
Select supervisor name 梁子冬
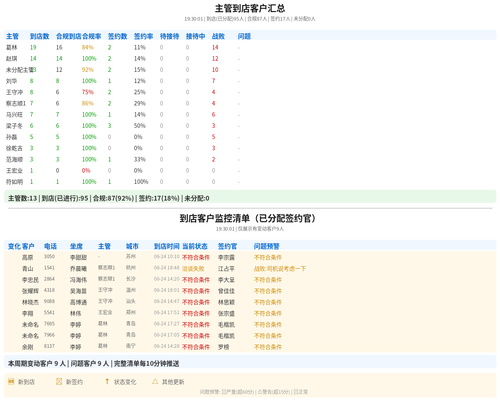click(x=14, y=126)
